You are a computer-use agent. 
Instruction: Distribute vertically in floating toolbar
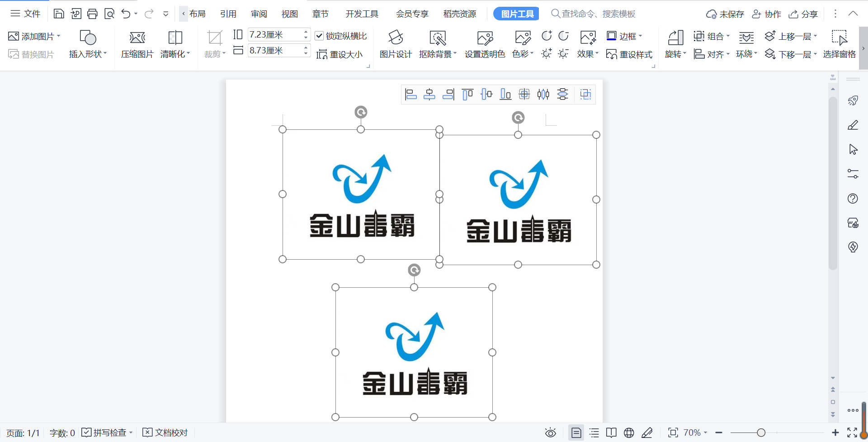click(x=562, y=94)
